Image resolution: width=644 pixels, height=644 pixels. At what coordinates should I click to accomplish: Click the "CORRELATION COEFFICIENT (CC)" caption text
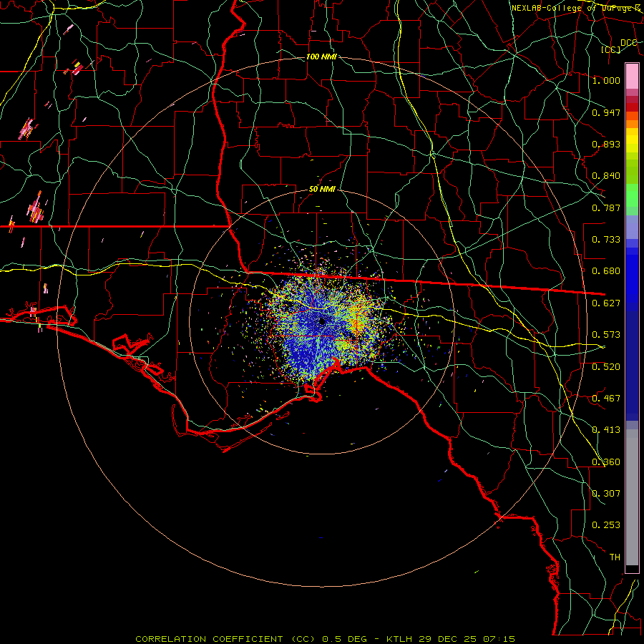tap(225, 639)
